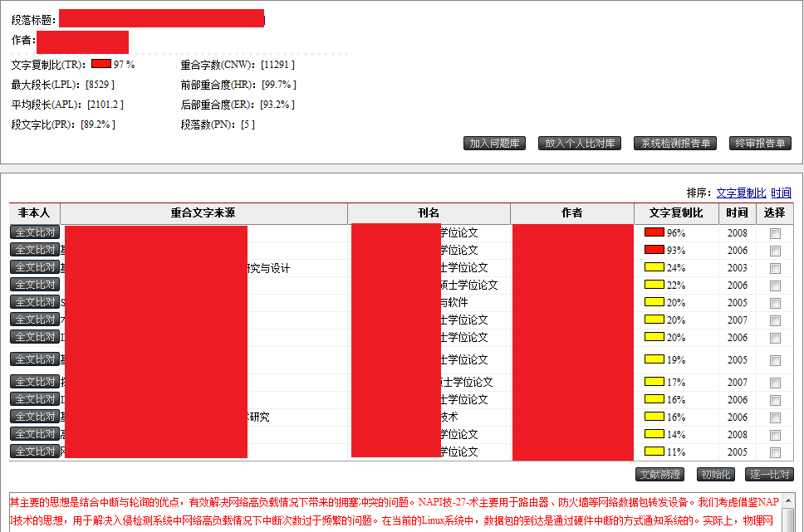Check the box for the 96% 2008 row
The image size is (804, 532).
(775, 234)
